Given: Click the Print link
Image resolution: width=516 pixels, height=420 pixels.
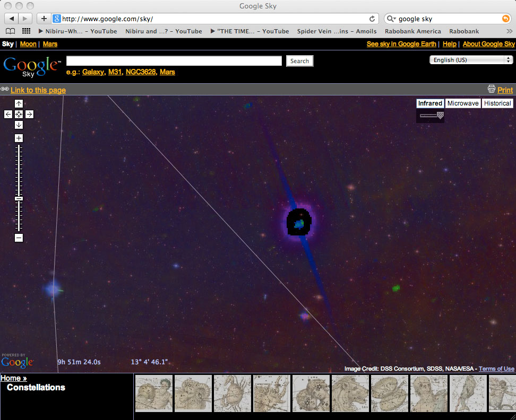Looking at the screenshot, I should [505, 90].
